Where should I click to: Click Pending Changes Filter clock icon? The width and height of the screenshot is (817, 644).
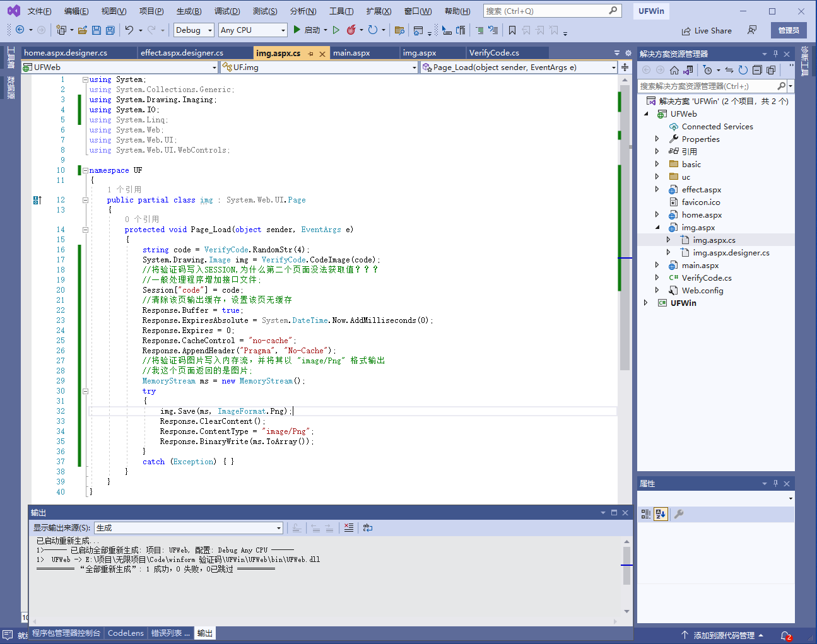(708, 70)
